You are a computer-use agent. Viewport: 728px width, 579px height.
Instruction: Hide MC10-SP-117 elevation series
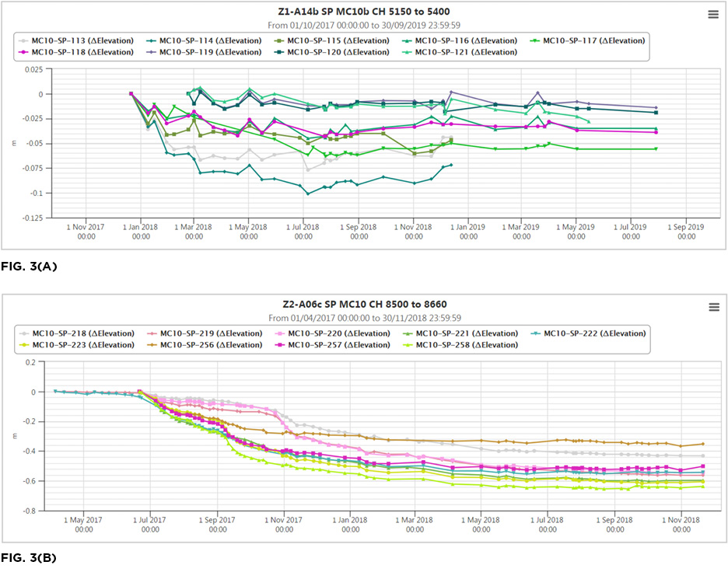pos(593,40)
